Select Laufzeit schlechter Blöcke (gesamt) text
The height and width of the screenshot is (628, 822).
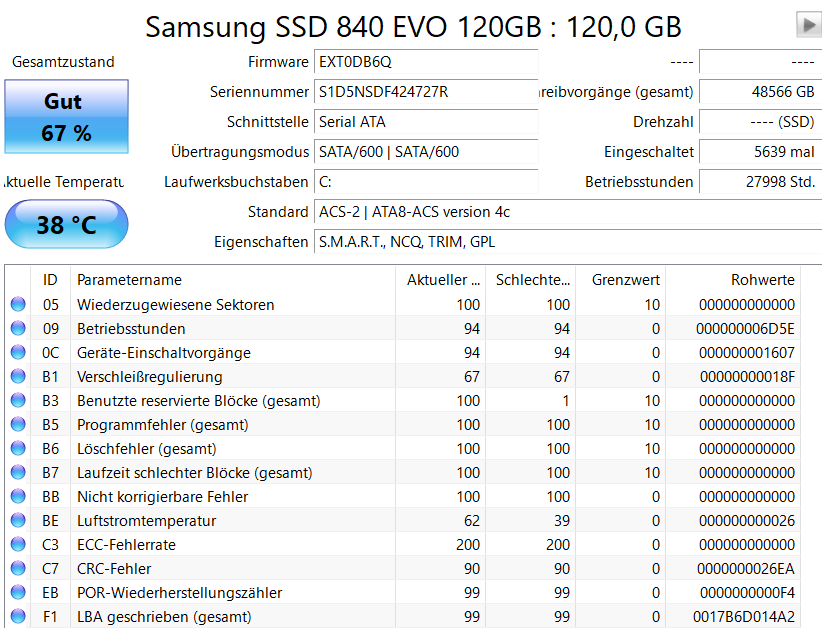click(194, 473)
